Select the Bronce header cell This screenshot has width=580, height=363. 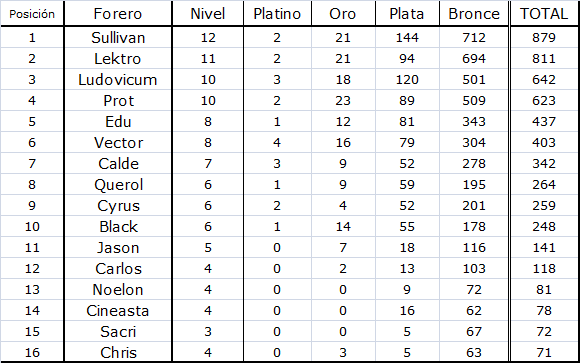coord(474,14)
